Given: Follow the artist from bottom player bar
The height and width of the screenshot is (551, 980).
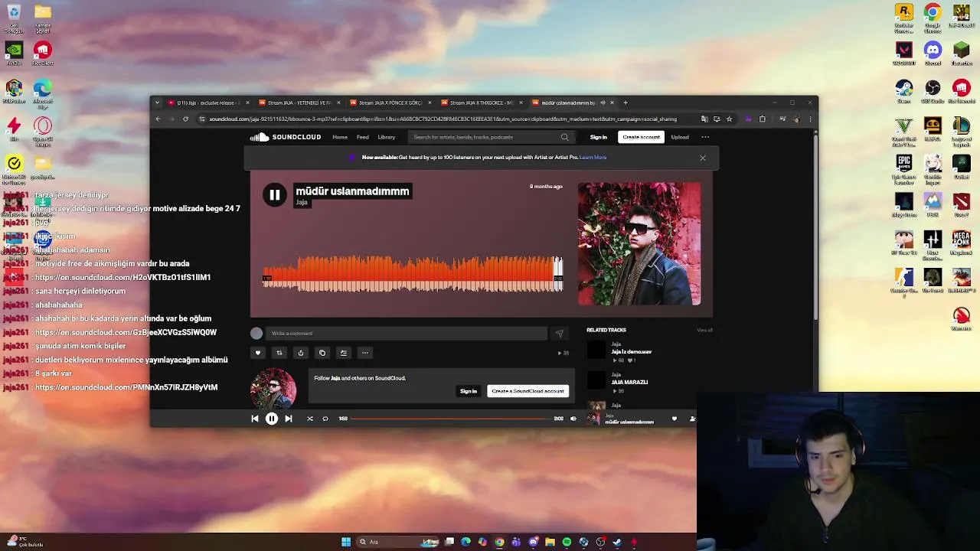Looking at the screenshot, I should tap(692, 419).
